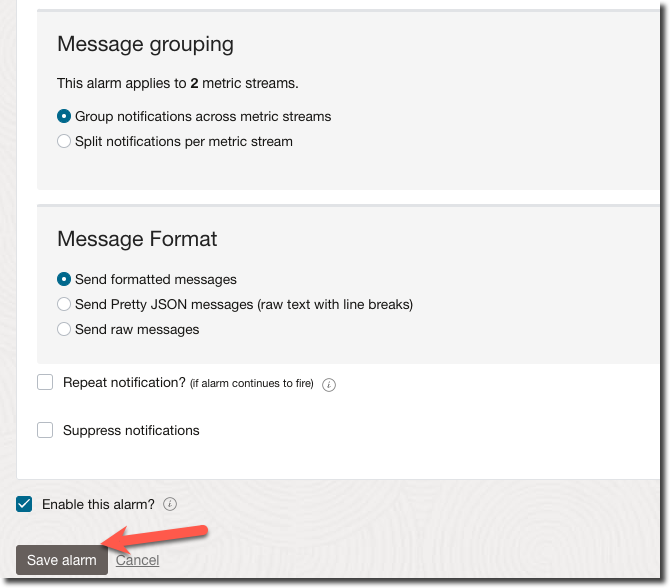Screen dimensions: 670x588
Task: Click the 'if alarm continues to fire' hint text
Action: click(252, 384)
